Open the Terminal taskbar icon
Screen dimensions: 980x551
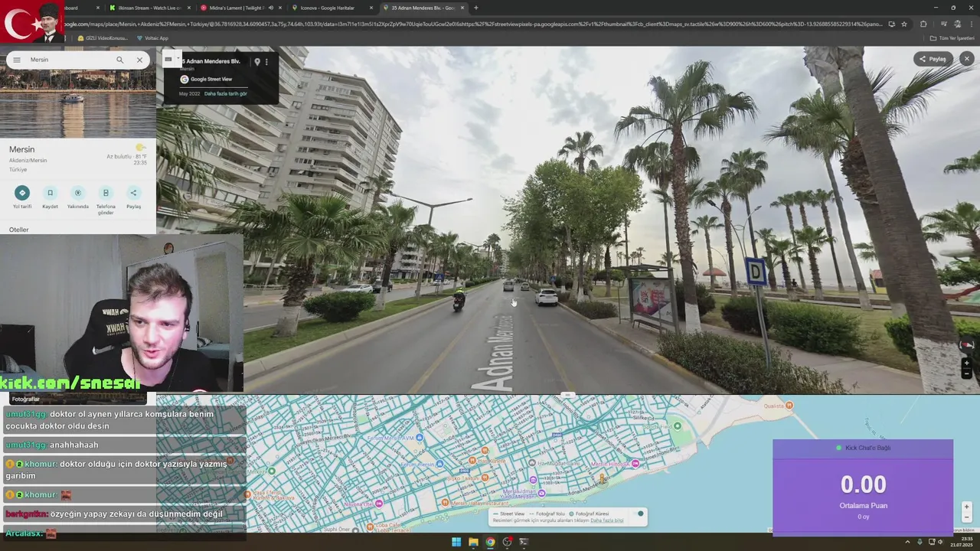[524, 542]
